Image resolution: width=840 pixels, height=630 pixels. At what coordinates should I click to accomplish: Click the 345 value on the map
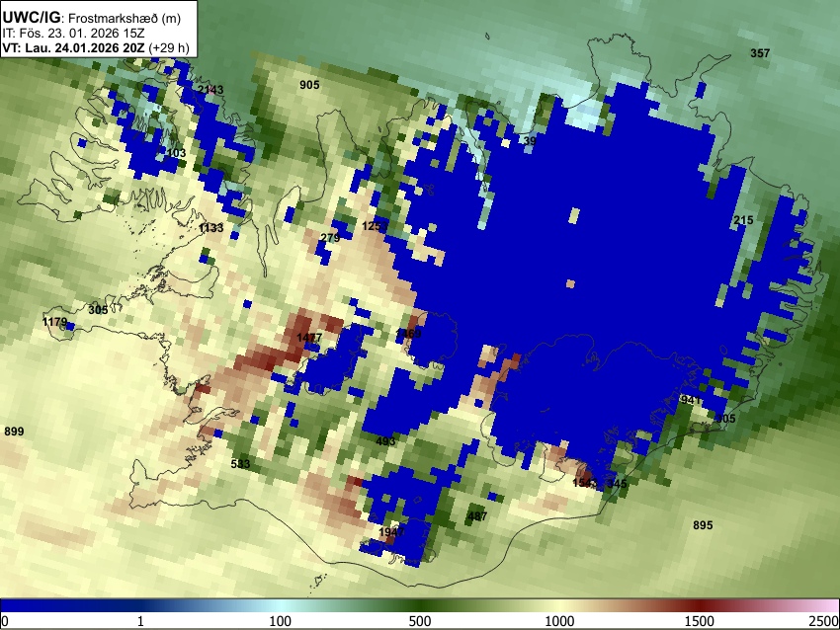point(617,483)
